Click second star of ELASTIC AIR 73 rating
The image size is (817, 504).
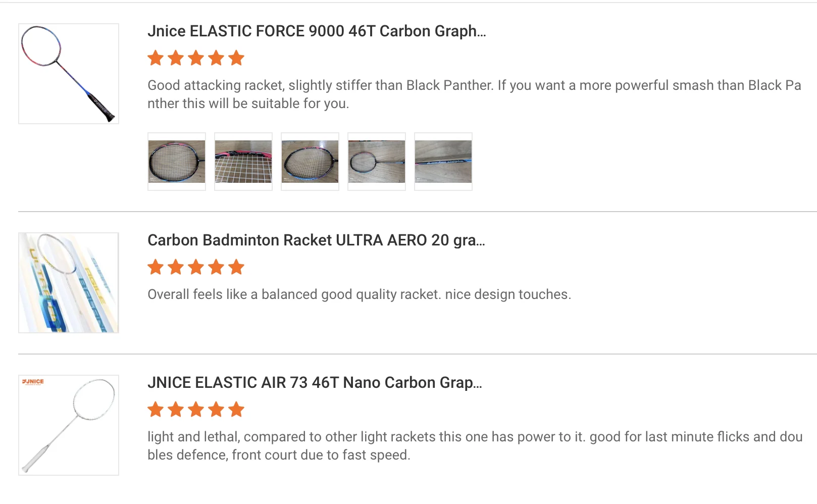(176, 410)
